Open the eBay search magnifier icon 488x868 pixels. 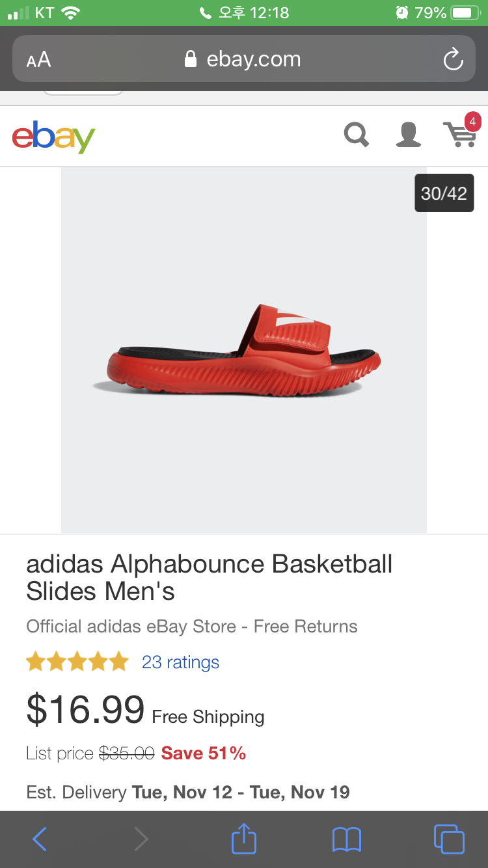coord(357,135)
